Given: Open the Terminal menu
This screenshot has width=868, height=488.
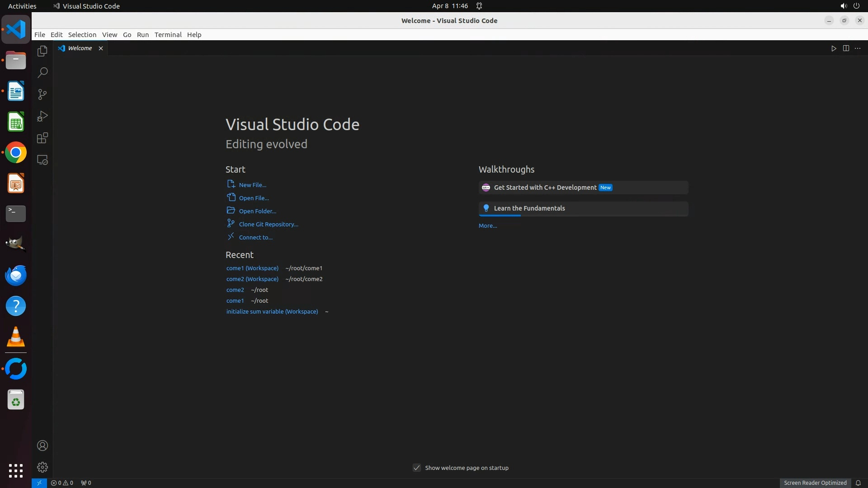Looking at the screenshot, I should coord(168,35).
